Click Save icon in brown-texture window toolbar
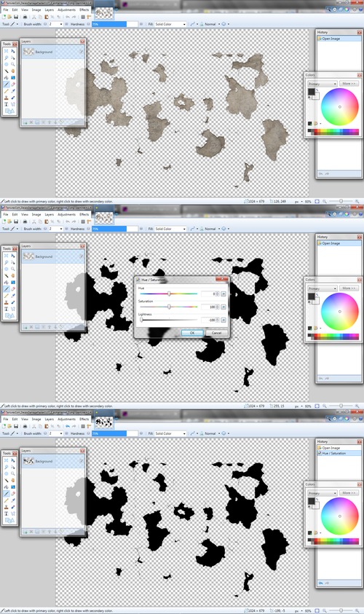This screenshot has height=614, width=364. coord(16,17)
